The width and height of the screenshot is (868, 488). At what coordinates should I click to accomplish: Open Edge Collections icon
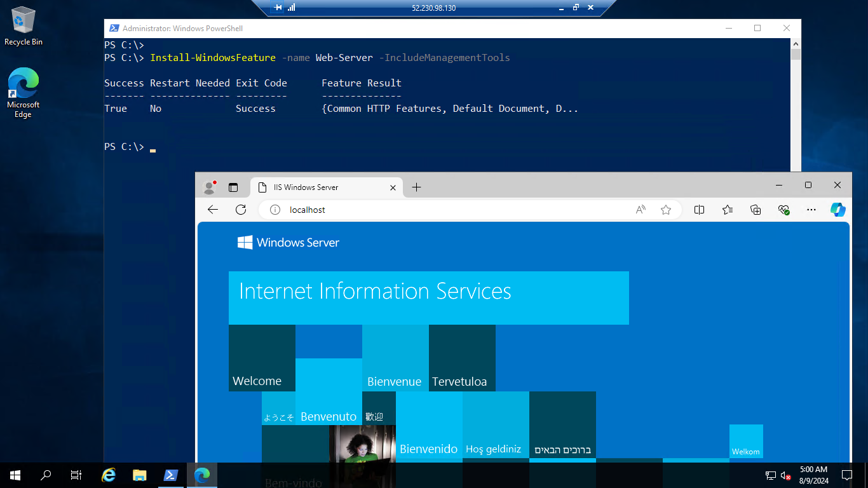coord(756,210)
